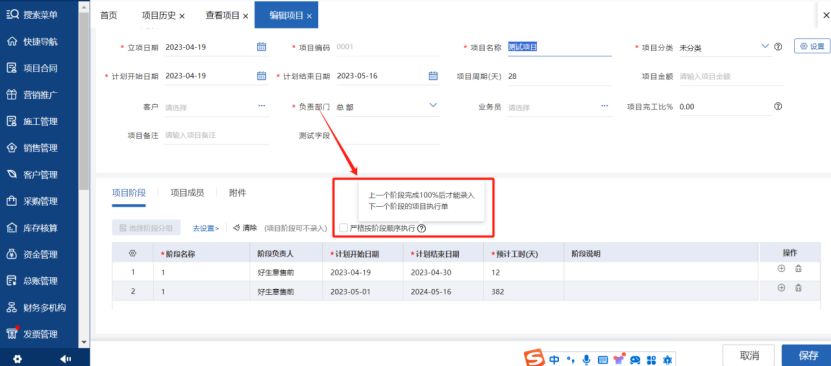This screenshot has width=831, height=366.
Task: Click the 项目金额 input field
Action: (x=731, y=76)
